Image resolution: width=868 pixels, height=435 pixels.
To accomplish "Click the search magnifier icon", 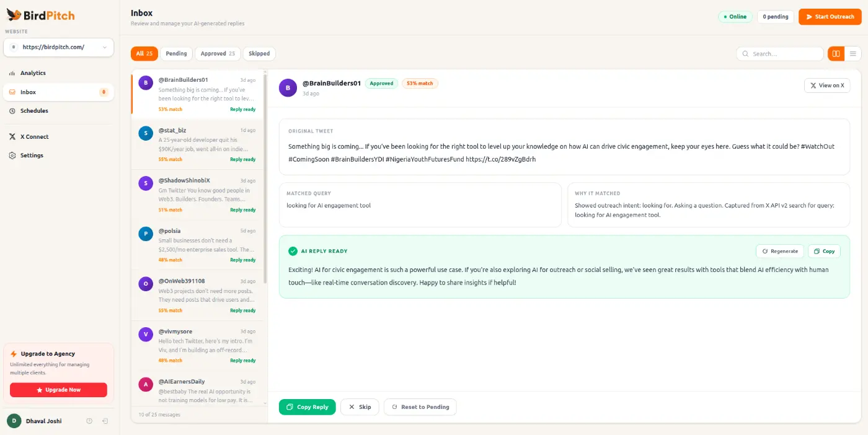I will (745, 54).
